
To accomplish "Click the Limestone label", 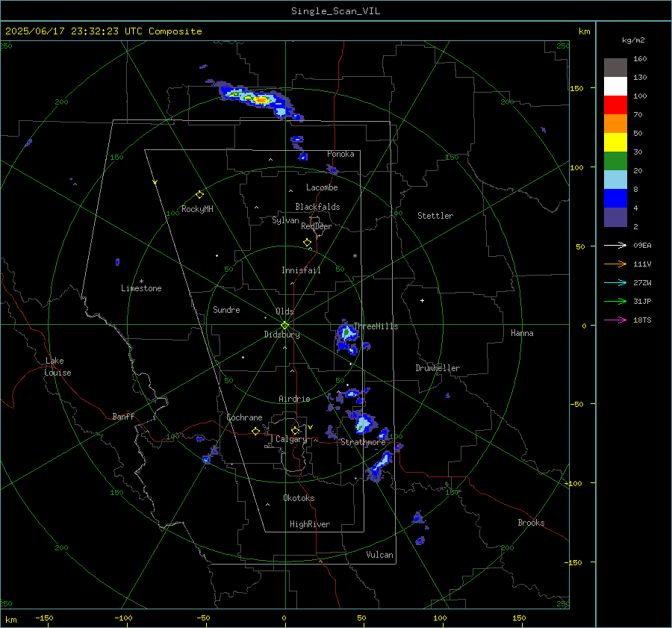I will tap(141, 288).
